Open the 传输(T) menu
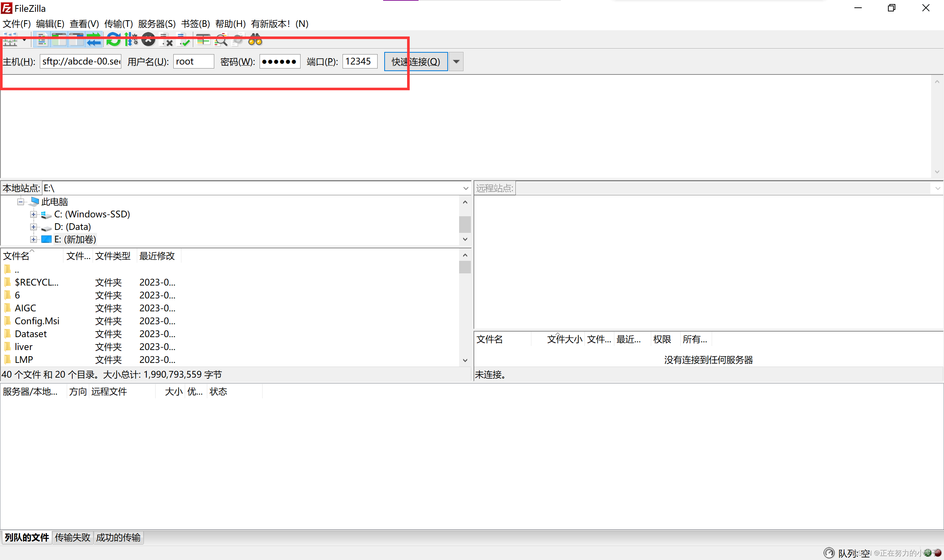The image size is (944, 560). [119, 24]
